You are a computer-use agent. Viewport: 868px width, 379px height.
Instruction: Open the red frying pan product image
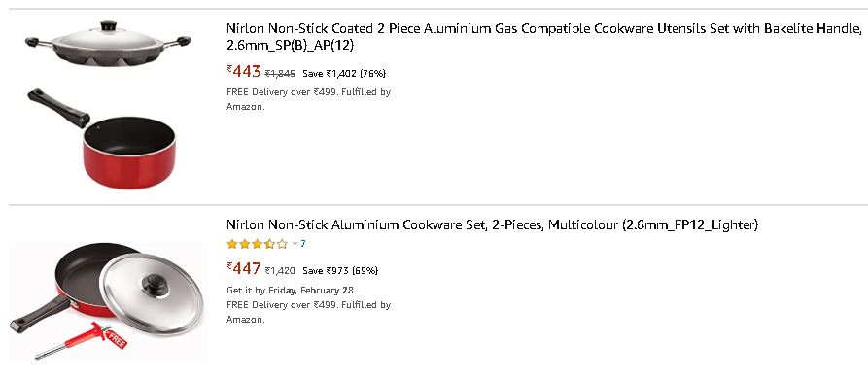[x=108, y=301]
